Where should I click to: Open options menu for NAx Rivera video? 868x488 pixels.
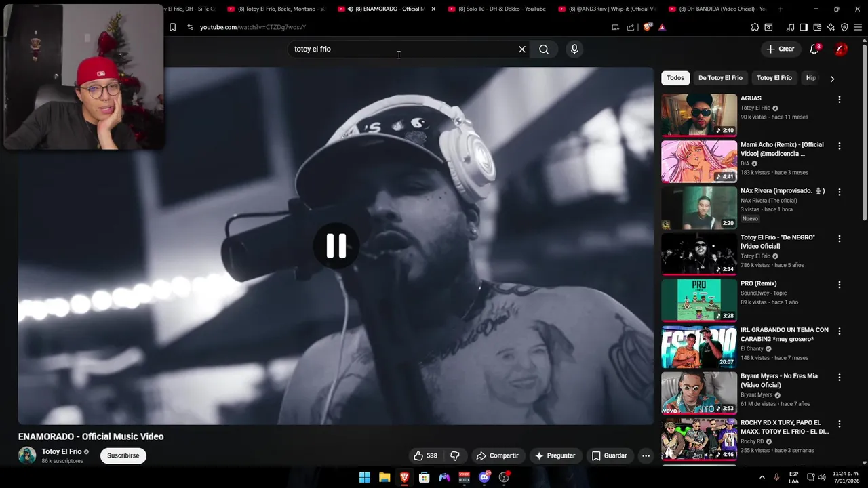point(839,192)
